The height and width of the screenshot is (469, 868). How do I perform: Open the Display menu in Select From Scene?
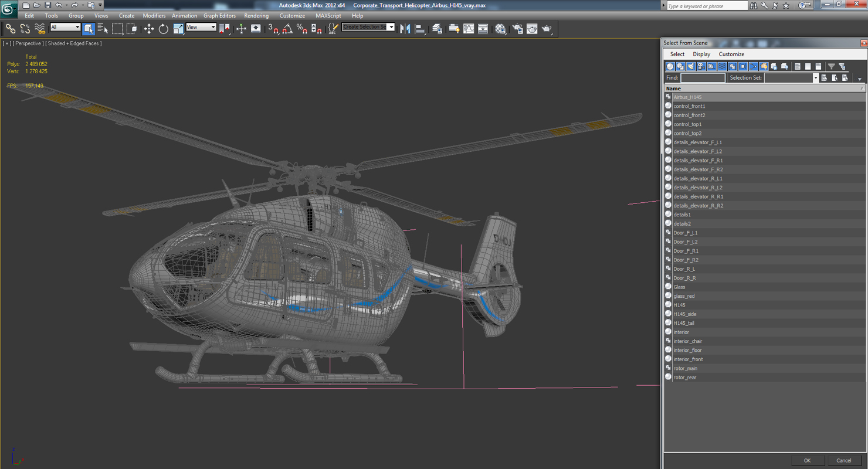(701, 54)
